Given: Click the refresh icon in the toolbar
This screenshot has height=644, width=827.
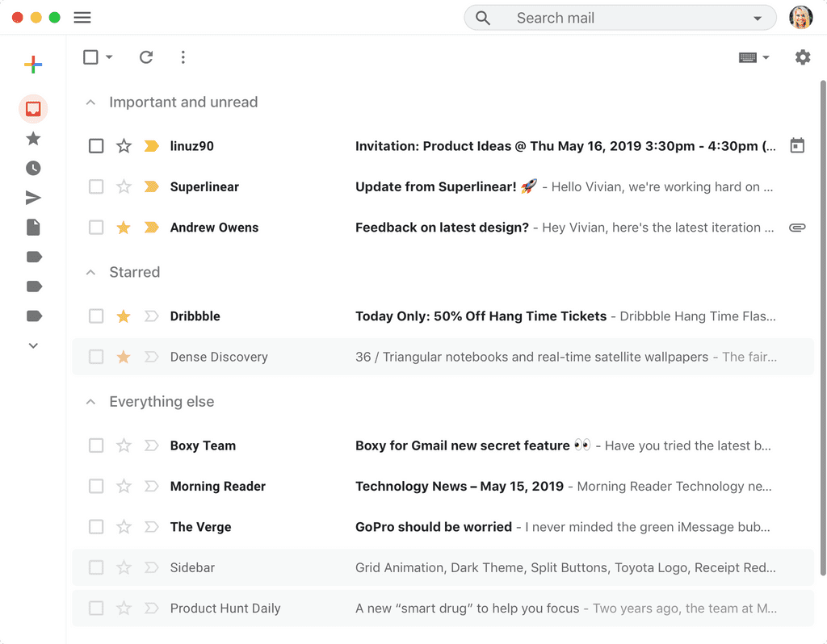Looking at the screenshot, I should (146, 57).
